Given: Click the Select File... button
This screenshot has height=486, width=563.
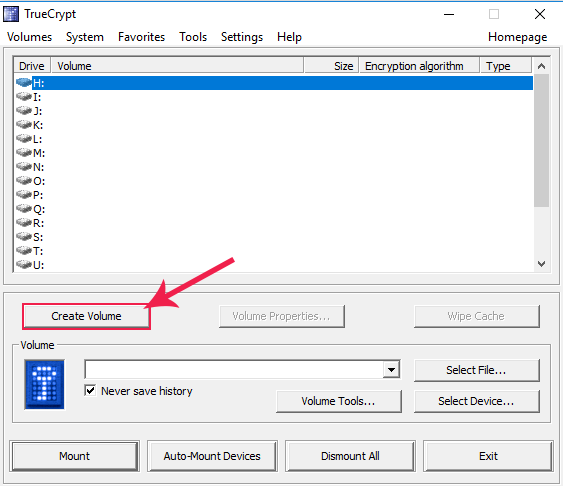Looking at the screenshot, I should [476, 370].
